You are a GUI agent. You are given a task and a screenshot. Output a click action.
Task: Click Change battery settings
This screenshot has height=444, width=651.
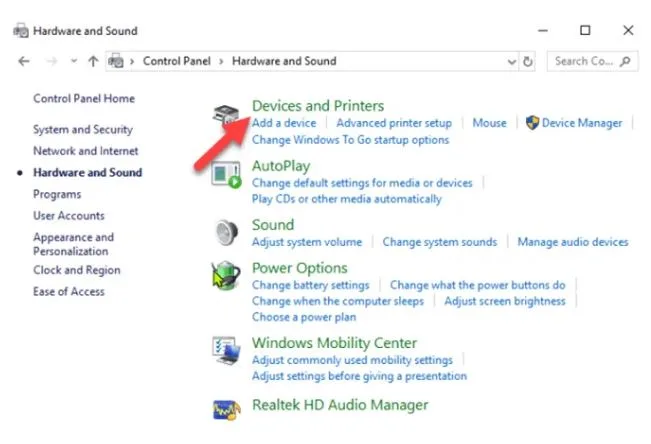(311, 285)
